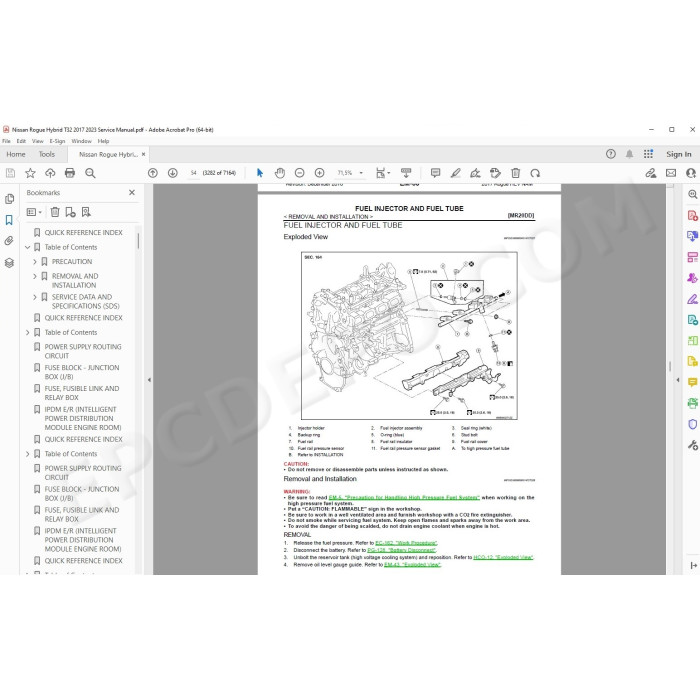Collapse the left navigation pane arrow
This screenshot has height=700, width=700.
149,380
